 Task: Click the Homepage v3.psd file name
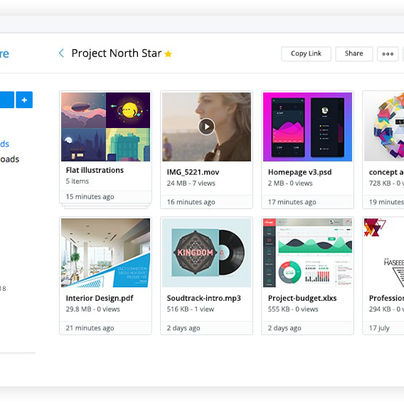[300, 172]
